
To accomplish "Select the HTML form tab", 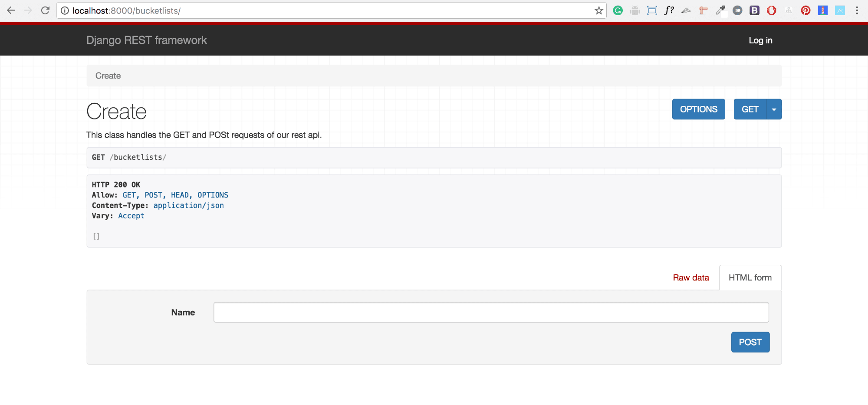I will coord(750,277).
